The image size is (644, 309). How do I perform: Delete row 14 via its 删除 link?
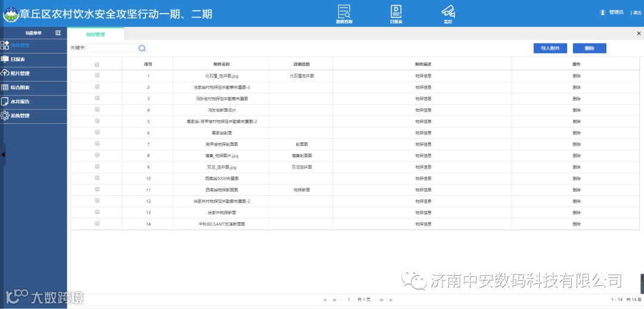click(x=577, y=224)
